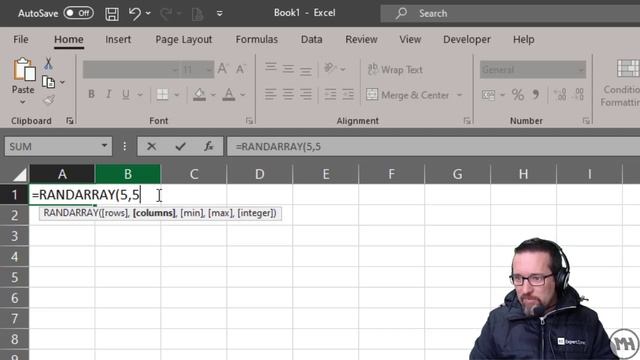The width and height of the screenshot is (640, 360).
Task: Open the Review tab
Action: (x=361, y=39)
